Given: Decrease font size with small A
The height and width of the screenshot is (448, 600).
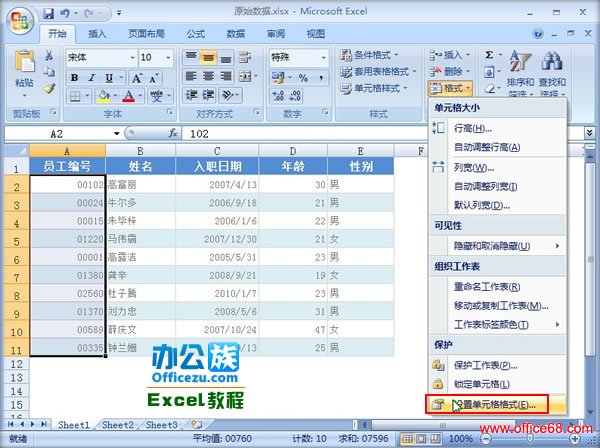Looking at the screenshot, I should [x=154, y=78].
